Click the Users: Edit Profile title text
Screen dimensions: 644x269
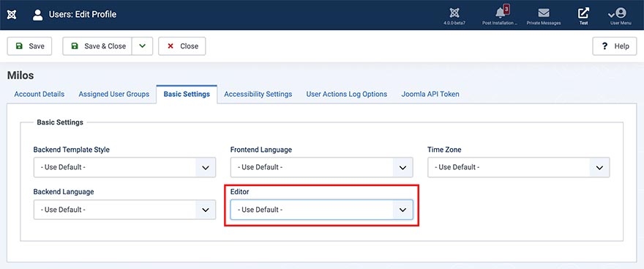pos(83,15)
